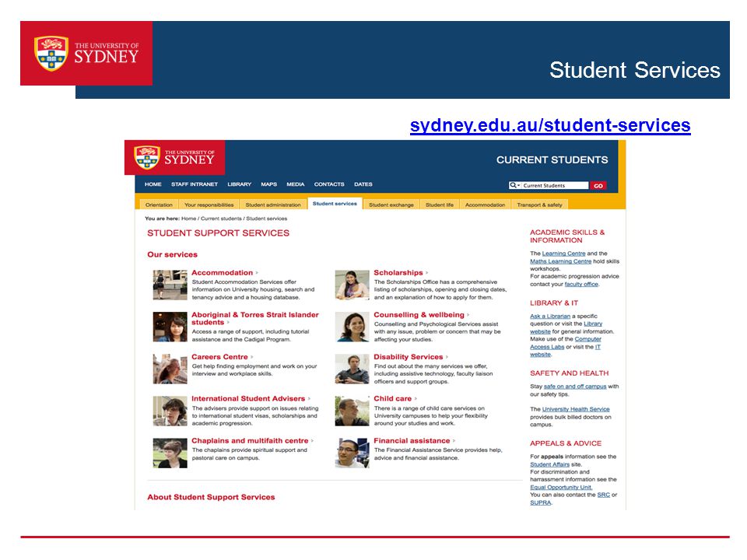Viewport: 747px width, 560px height.
Task: Click the Financial assistance thumbnail photo
Action: (352, 453)
